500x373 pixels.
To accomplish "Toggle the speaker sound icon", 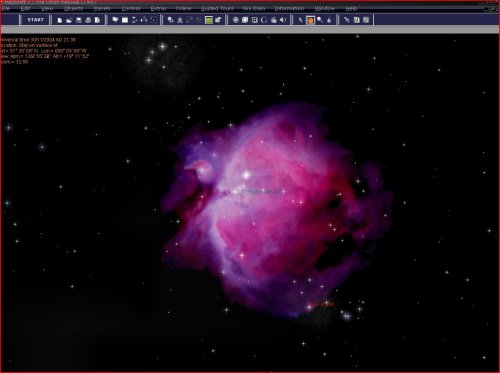I will pyautogui.click(x=283, y=20).
